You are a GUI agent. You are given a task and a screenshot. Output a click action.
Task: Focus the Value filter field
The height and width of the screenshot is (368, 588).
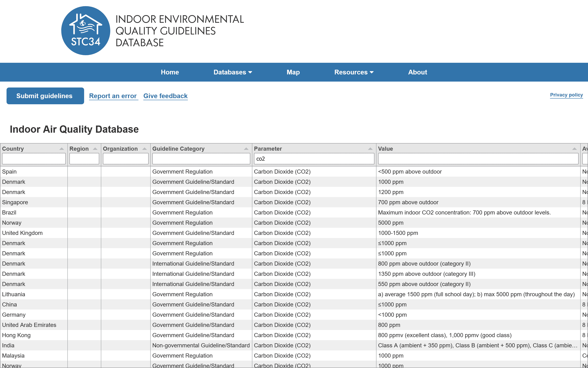(x=478, y=159)
